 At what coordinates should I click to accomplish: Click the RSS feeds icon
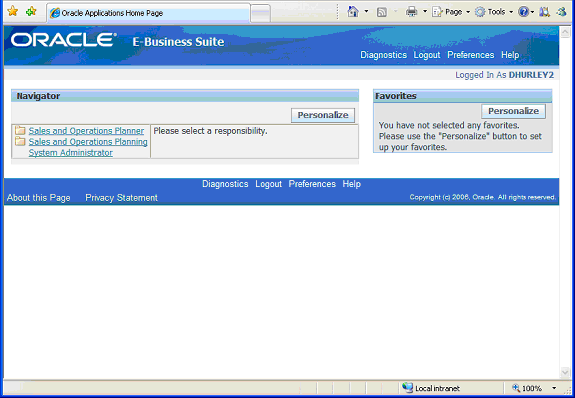382,12
